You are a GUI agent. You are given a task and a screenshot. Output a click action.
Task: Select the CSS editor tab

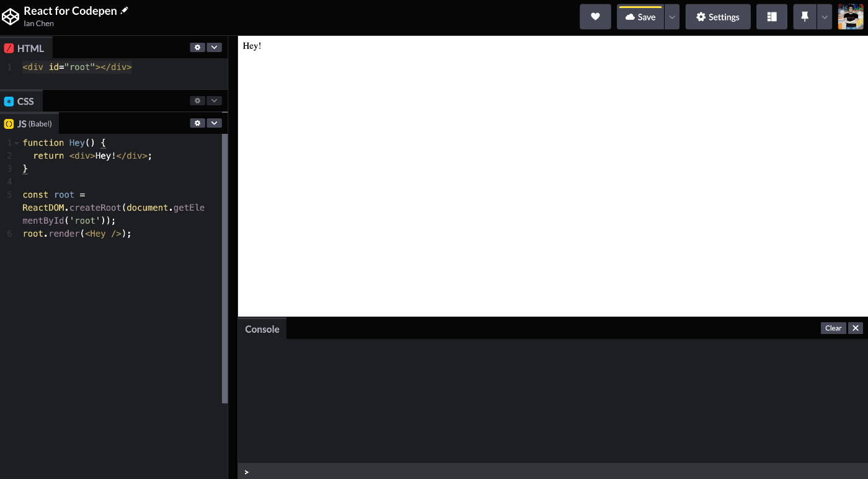(x=21, y=101)
